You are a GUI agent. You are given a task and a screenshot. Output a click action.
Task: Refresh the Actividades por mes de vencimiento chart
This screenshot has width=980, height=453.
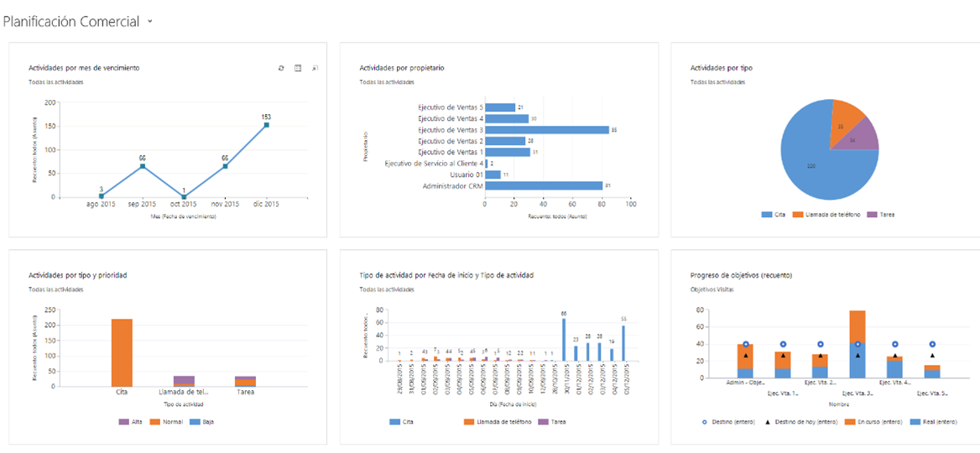281,67
